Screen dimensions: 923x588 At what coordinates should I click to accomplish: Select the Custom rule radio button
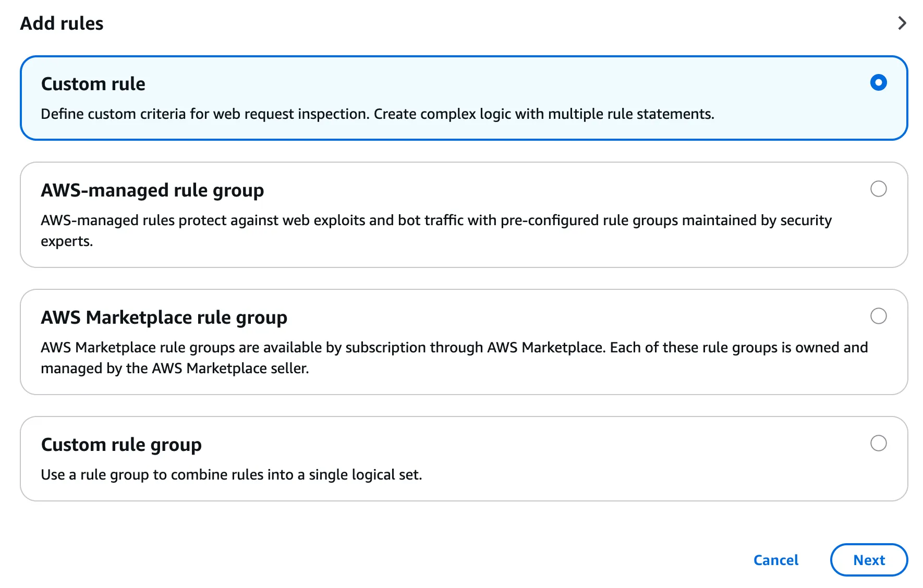tap(878, 82)
